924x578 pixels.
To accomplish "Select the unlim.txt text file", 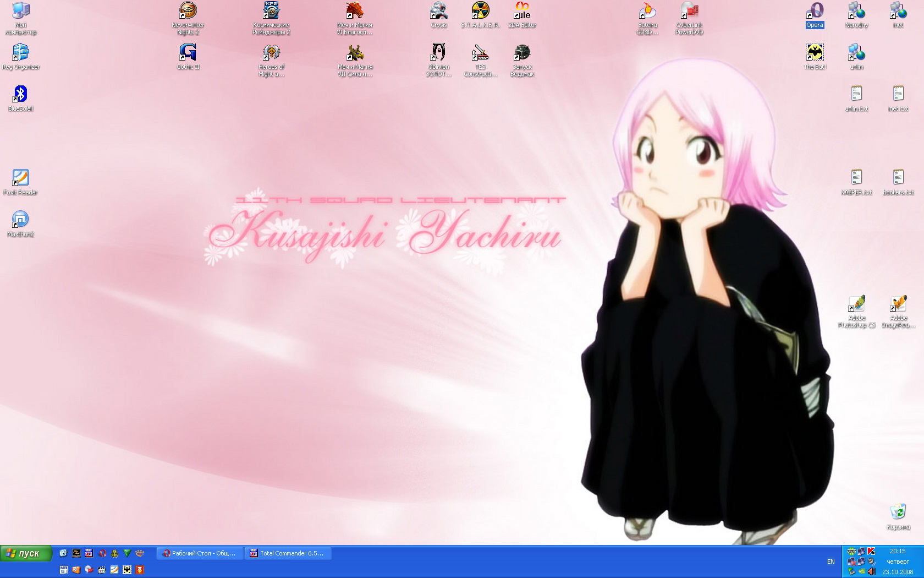I will pos(857,99).
